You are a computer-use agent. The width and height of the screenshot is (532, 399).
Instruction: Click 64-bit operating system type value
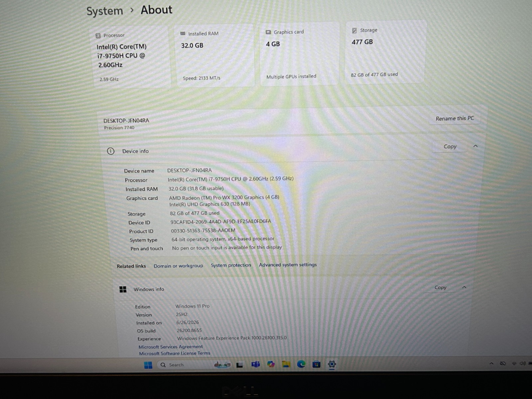223,239
